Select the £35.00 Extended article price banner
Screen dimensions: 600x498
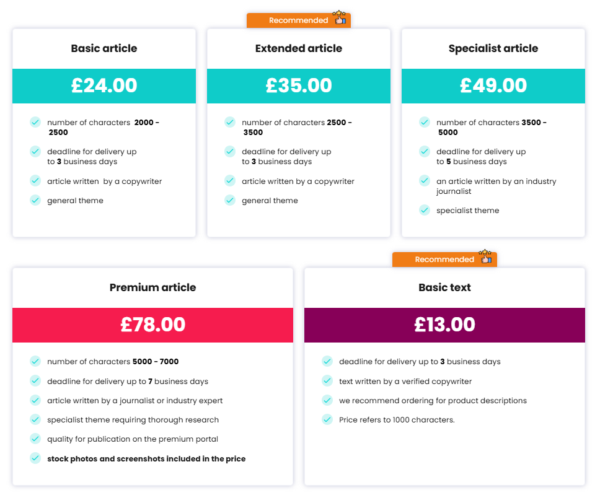coord(298,86)
